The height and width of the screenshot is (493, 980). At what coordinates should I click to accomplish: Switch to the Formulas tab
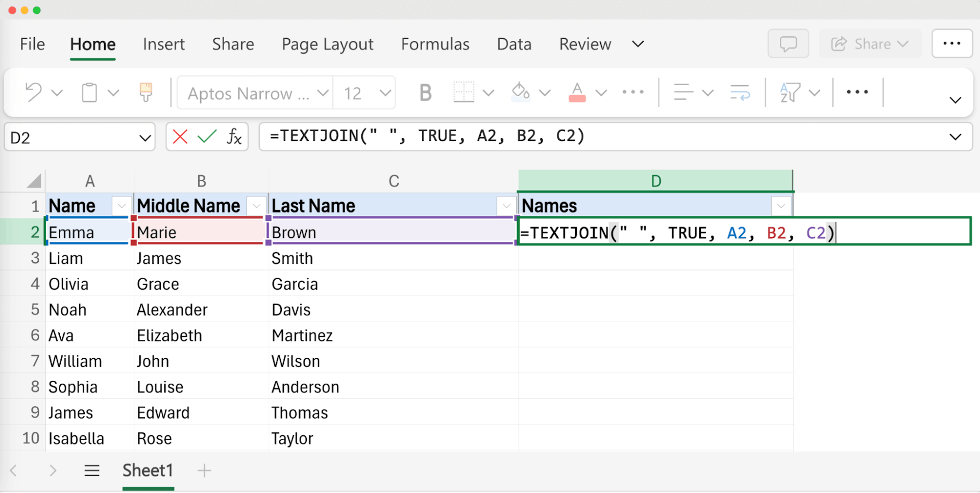point(435,44)
